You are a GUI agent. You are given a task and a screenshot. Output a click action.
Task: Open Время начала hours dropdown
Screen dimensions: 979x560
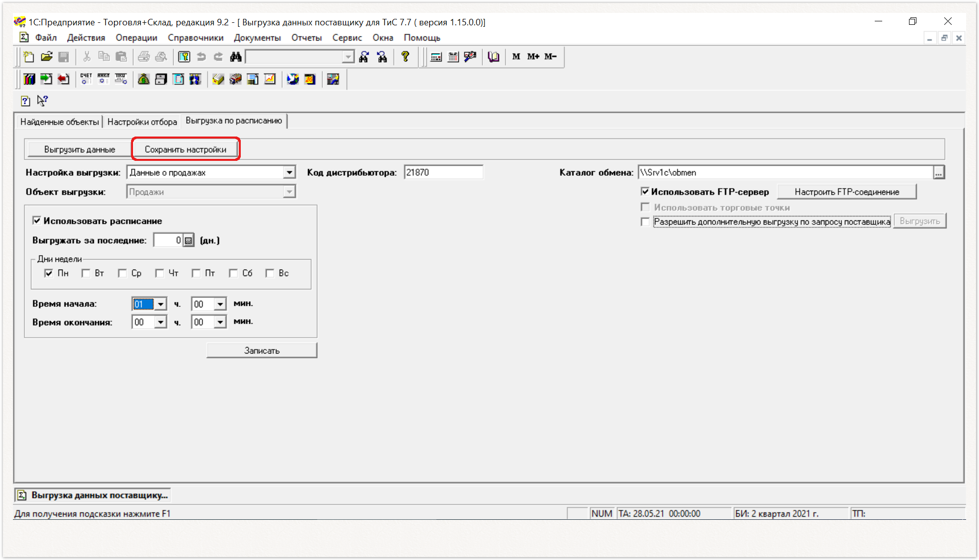click(160, 304)
